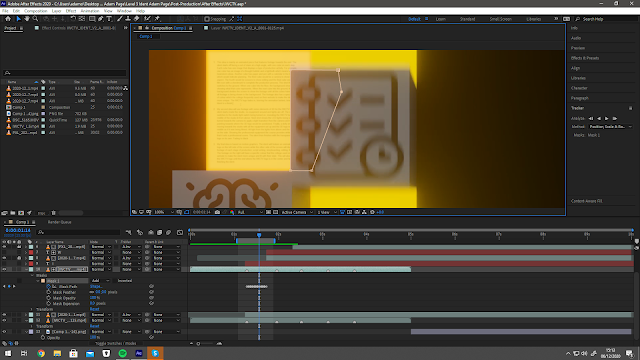This screenshot has width=640, height=360.
Task: Open the Full resolution dropdown in viewer
Action: click(x=250, y=212)
